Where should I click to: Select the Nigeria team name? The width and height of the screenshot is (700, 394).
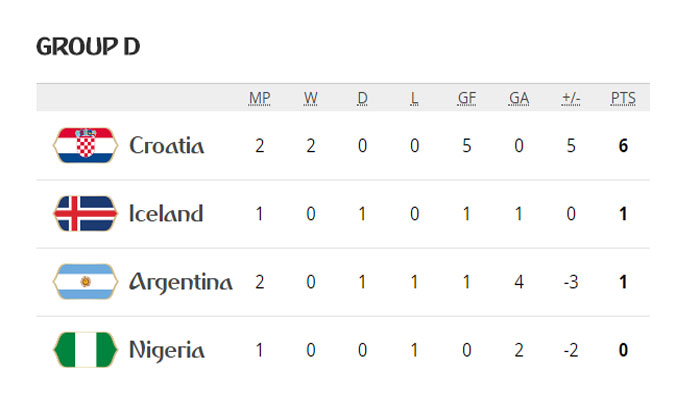tap(167, 350)
